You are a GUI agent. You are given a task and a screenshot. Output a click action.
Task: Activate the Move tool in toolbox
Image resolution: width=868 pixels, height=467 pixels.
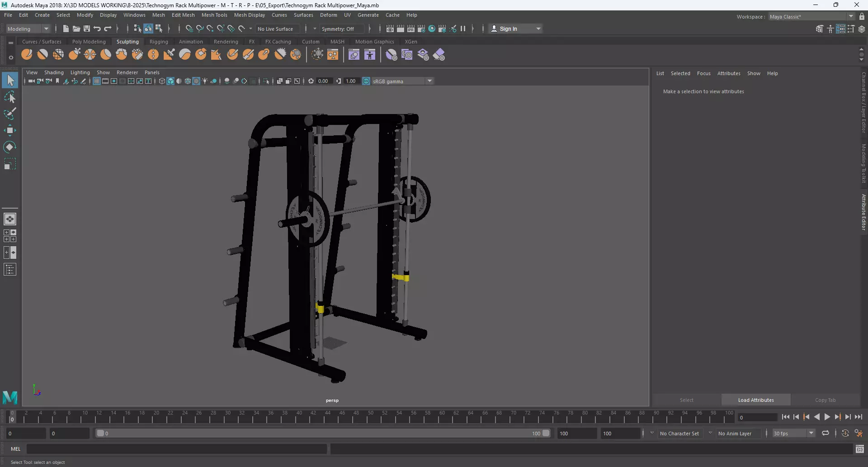coord(10,130)
